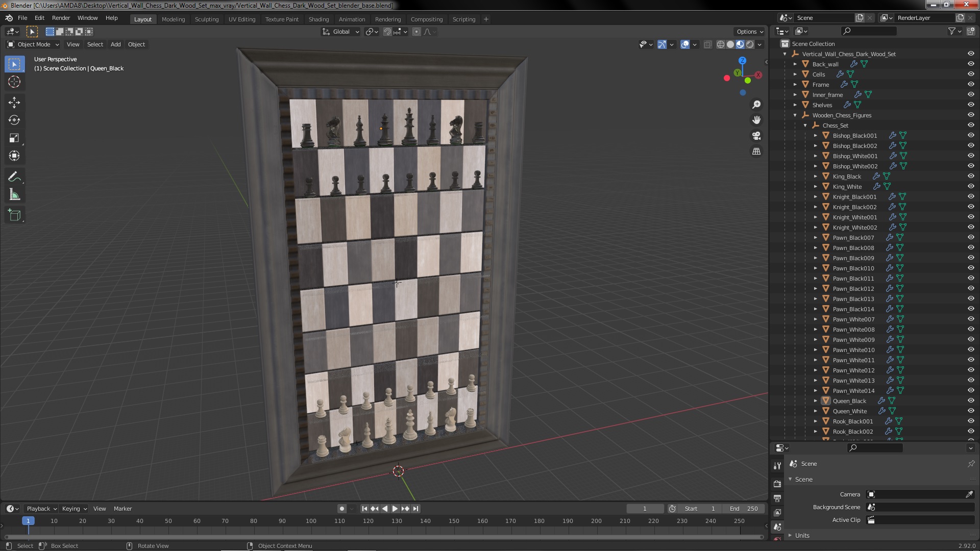Image resolution: width=980 pixels, height=551 pixels.
Task: Open the Render menu
Action: [61, 18]
